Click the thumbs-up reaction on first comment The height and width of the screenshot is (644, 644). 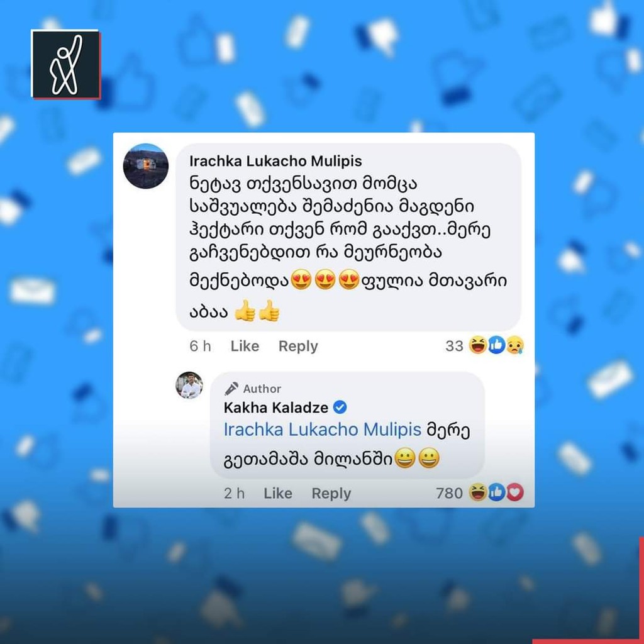[x=496, y=345]
